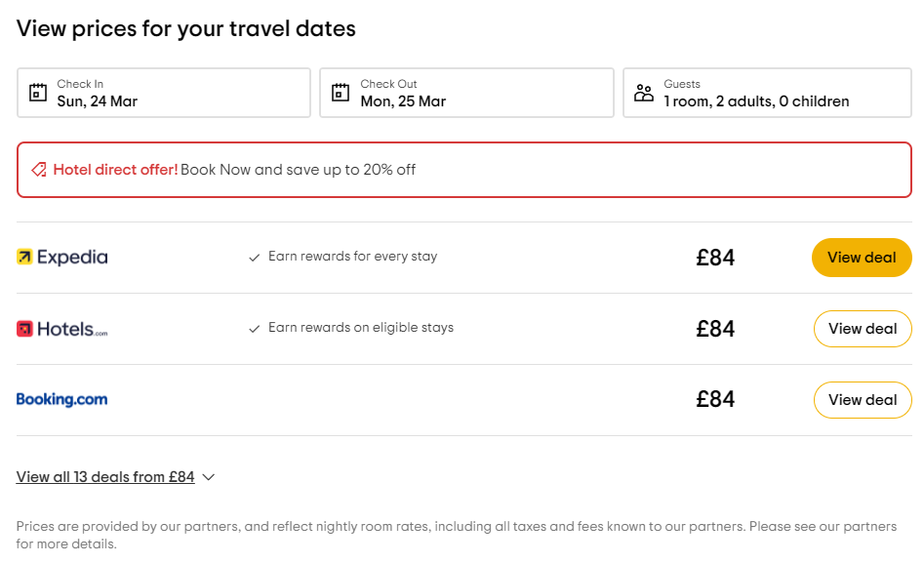Click the yellow View deal button

[862, 257]
